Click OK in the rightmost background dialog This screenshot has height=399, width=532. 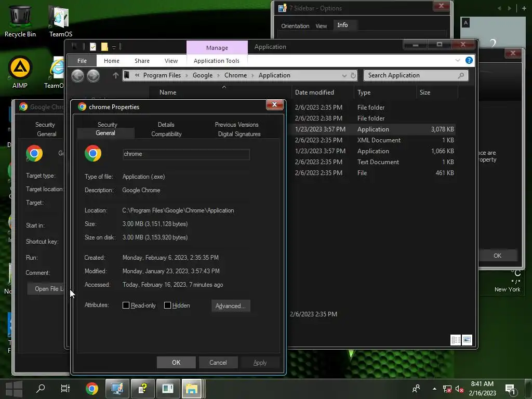pos(497,256)
